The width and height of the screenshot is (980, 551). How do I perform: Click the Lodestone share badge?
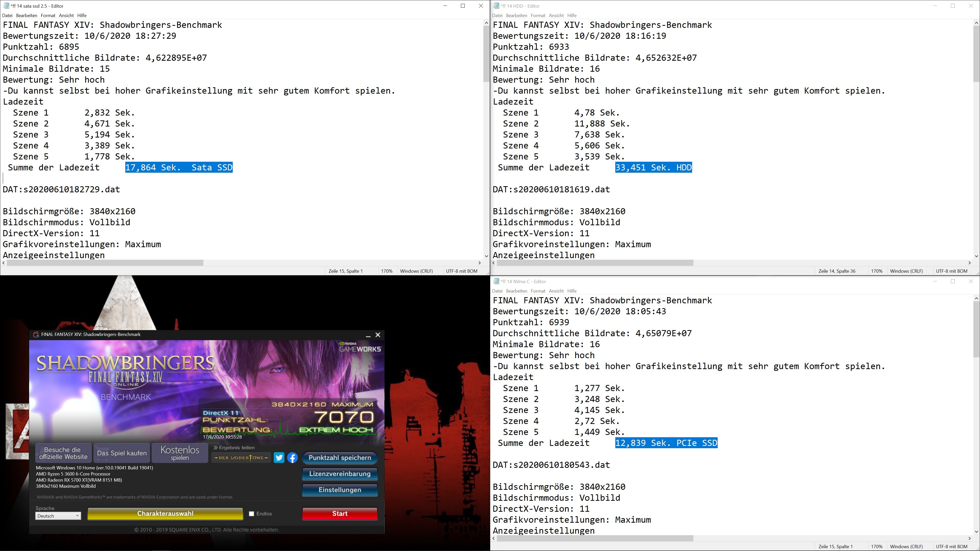241,458
